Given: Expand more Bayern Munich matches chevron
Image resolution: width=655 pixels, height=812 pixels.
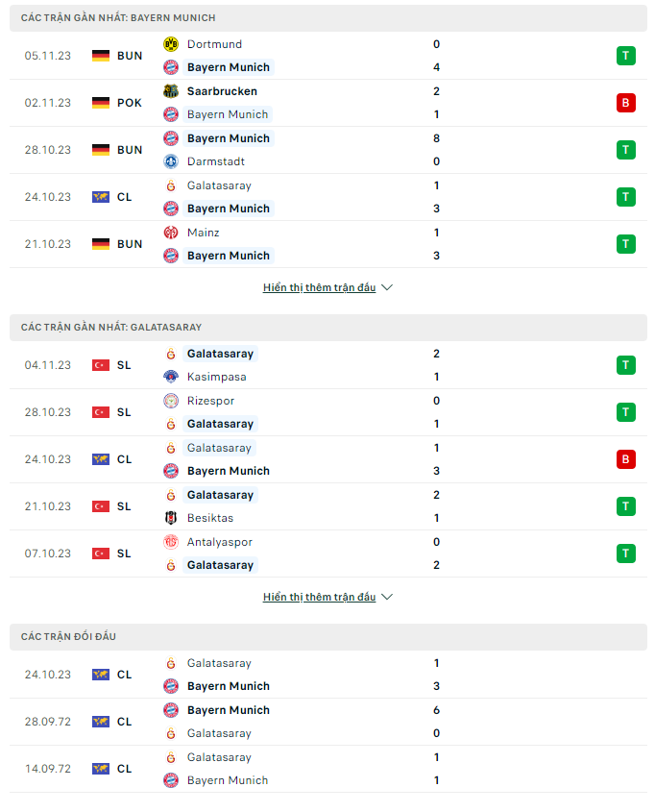Looking at the screenshot, I should [x=387, y=287].
